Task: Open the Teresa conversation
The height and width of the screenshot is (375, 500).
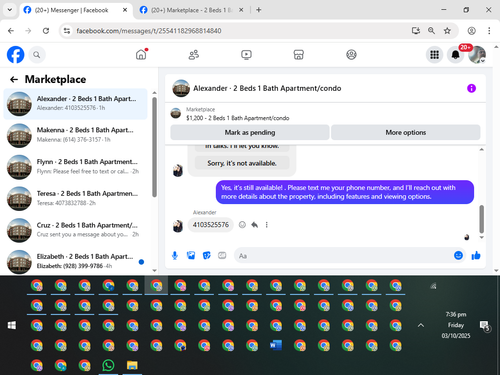Action: [x=75, y=198]
